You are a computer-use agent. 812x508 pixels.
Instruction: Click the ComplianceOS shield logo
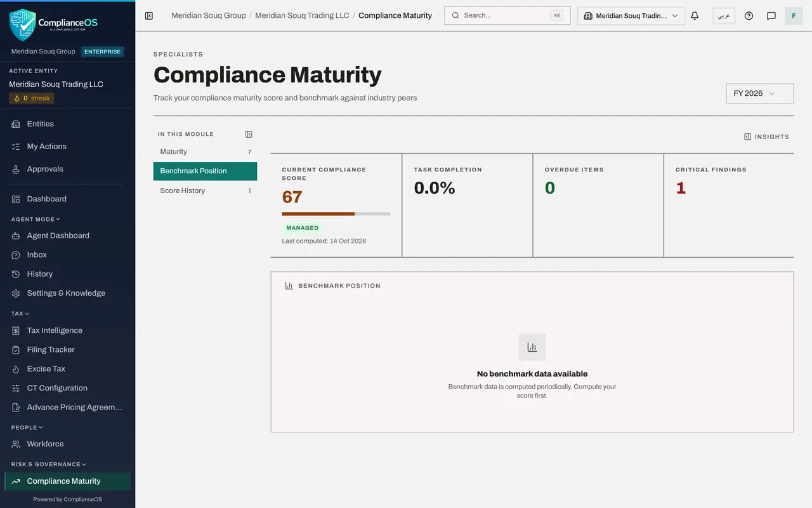tap(22, 25)
